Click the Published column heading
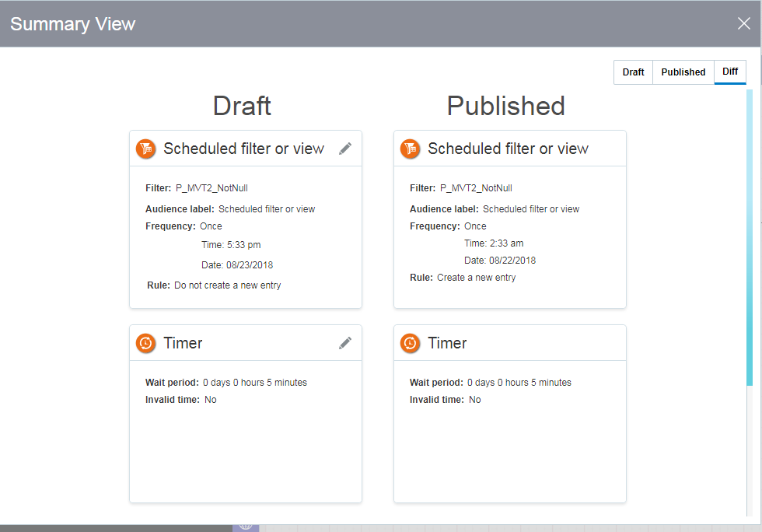The height and width of the screenshot is (532, 762). pos(506,106)
